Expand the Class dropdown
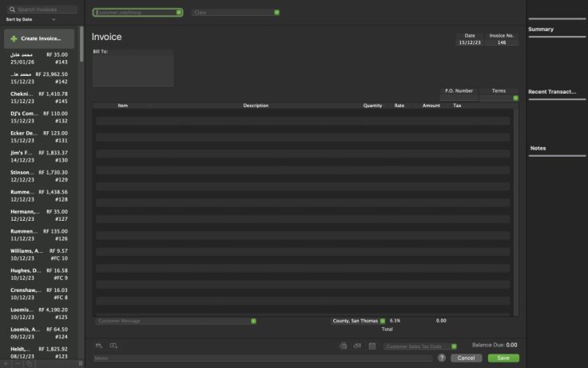The height and width of the screenshot is (368, 588). pyautogui.click(x=276, y=13)
